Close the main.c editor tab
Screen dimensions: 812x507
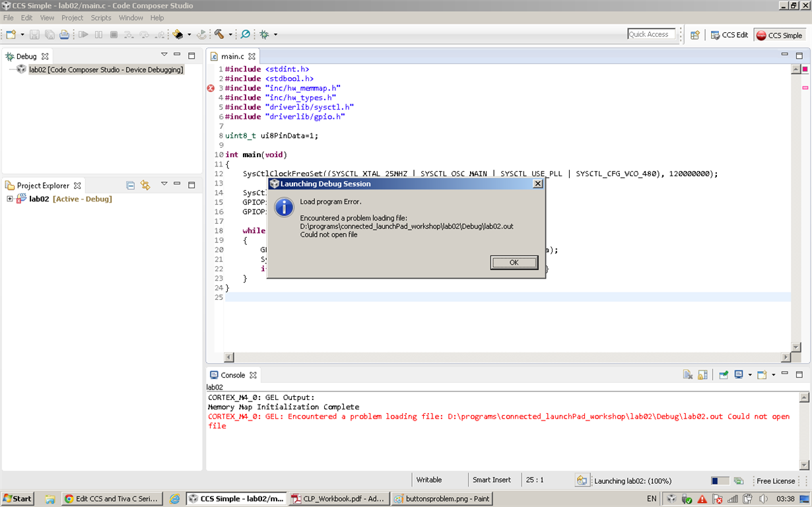252,56
